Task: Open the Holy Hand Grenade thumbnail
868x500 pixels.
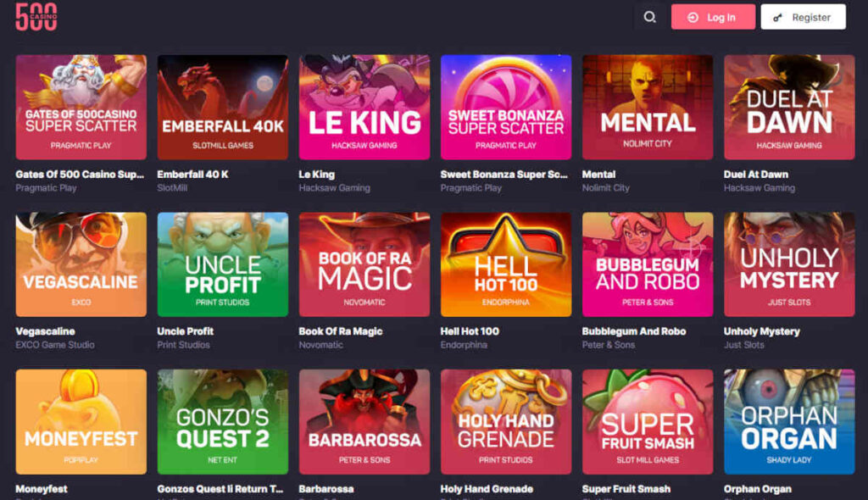Action: pos(506,421)
